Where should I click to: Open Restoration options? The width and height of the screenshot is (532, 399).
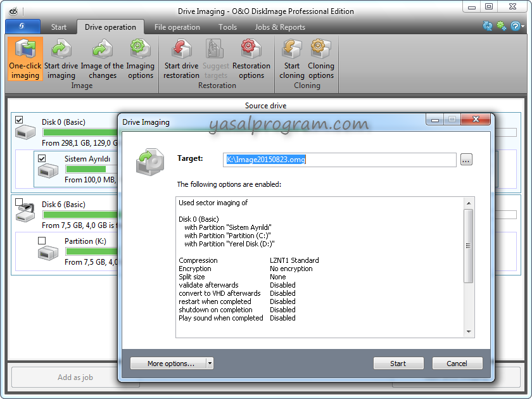pyautogui.click(x=251, y=58)
